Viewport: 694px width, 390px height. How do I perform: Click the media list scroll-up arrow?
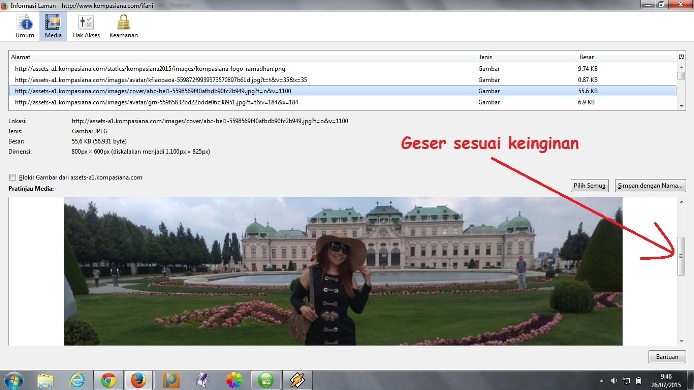681,67
